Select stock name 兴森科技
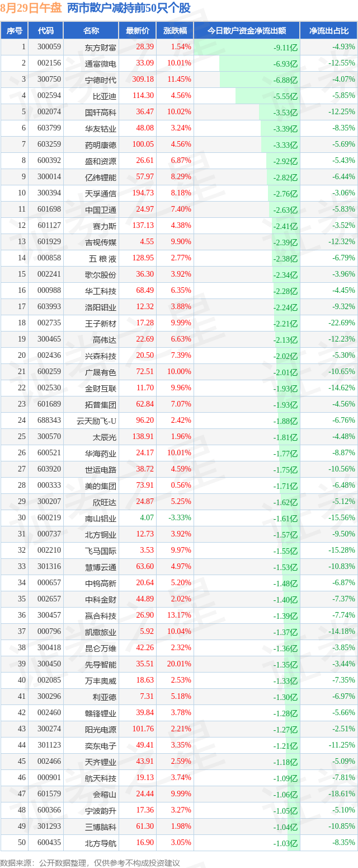 pos(101,356)
